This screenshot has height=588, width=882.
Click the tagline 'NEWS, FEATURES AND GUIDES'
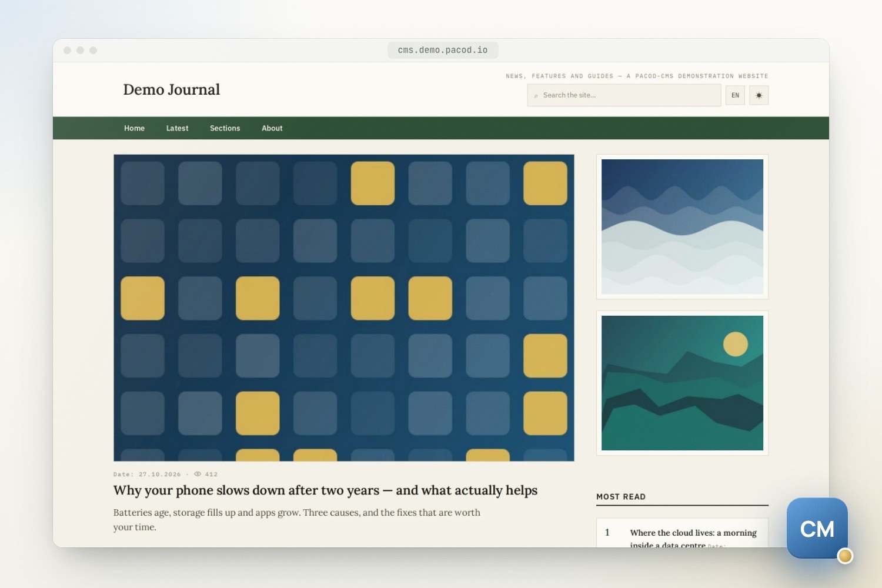tap(559, 76)
